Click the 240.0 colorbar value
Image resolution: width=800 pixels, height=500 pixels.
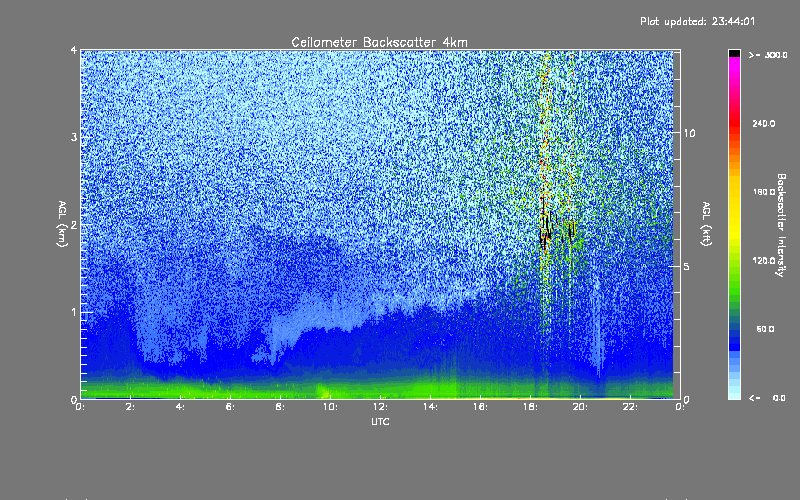click(x=764, y=123)
